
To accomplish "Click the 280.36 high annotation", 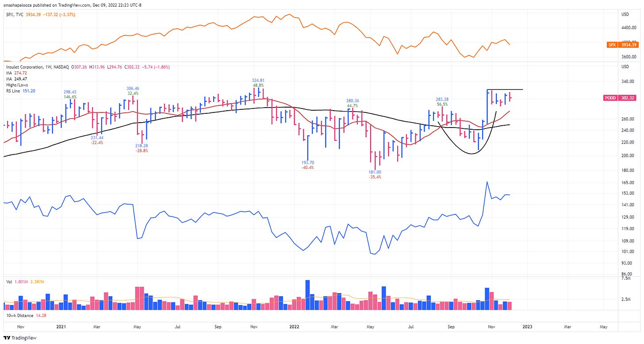I will (353, 100).
